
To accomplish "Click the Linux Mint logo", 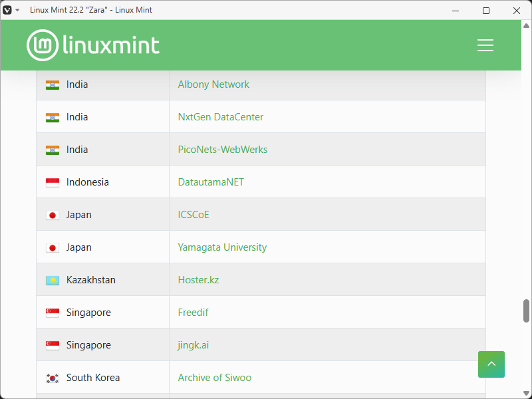I will point(93,45).
